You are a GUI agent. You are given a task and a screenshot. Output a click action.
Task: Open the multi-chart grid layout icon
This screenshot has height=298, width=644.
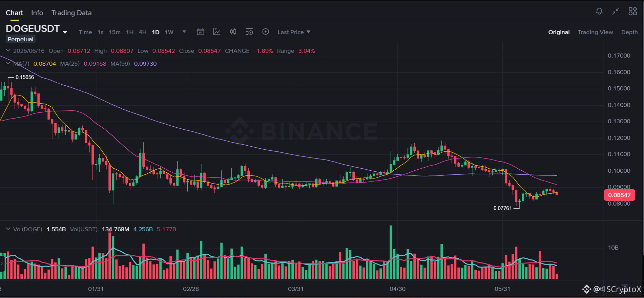click(x=632, y=11)
